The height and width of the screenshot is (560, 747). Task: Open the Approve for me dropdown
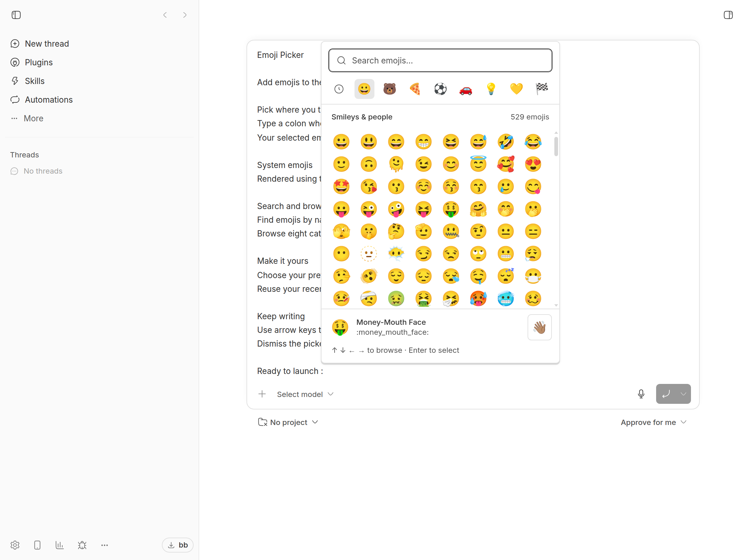(x=653, y=422)
